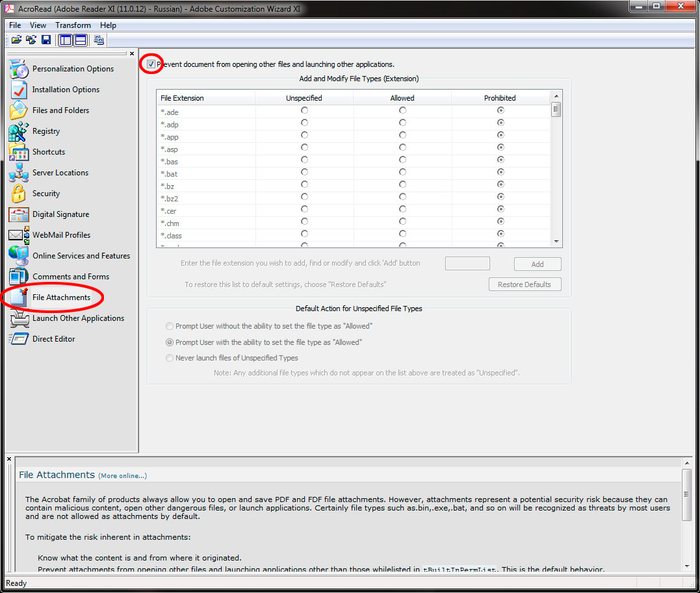Select the *.chm extension row label
The width and height of the screenshot is (700, 593).
(170, 223)
